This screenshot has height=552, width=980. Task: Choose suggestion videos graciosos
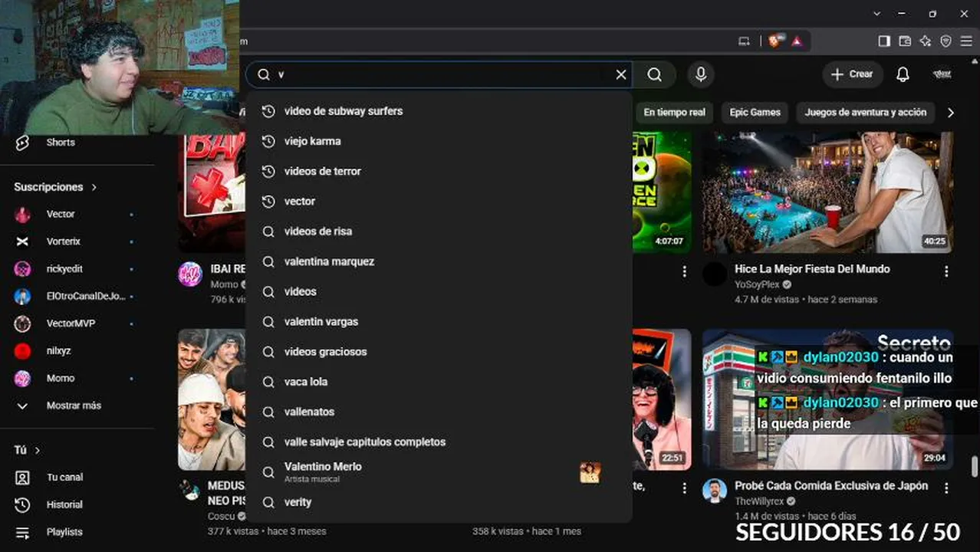439,351
